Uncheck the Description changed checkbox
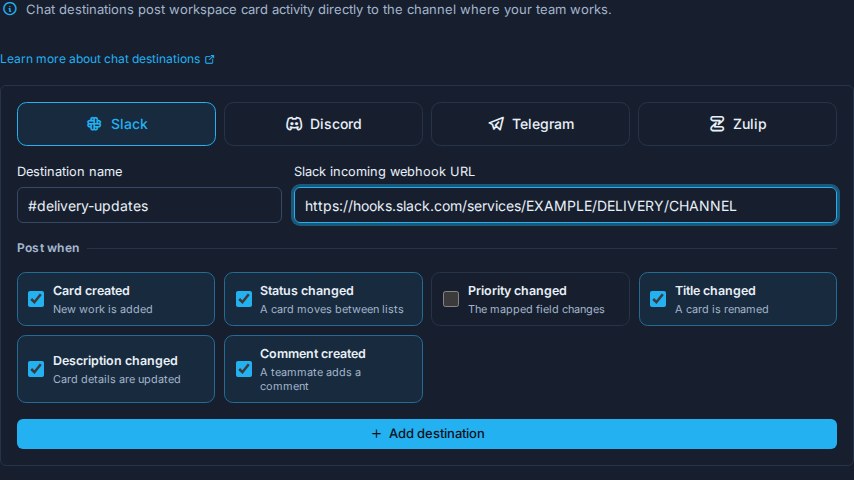 pyautogui.click(x=36, y=369)
